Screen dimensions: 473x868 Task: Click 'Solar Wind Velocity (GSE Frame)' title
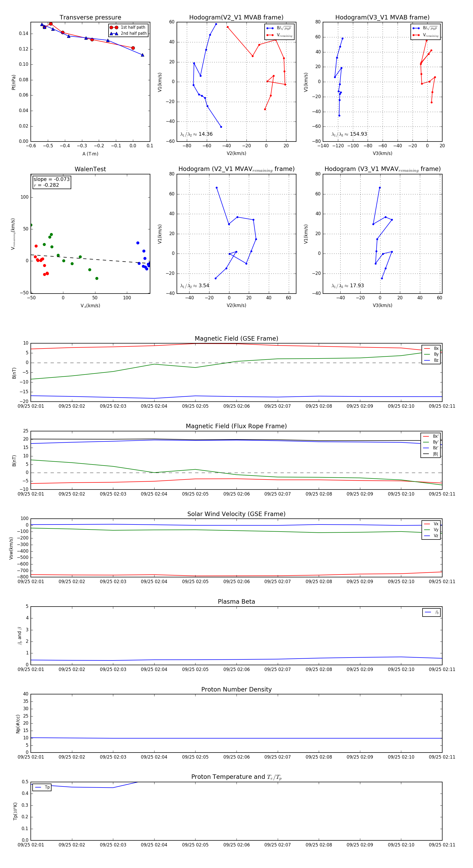(236, 514)
